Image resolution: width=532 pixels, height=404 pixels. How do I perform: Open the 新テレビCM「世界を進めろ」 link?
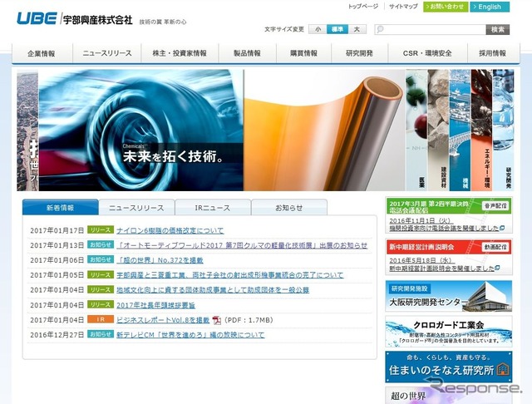190,335
